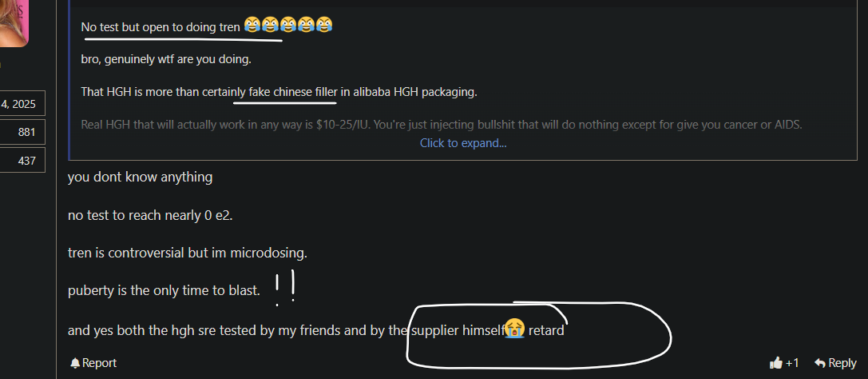Open the poster's avatar image
The image size is (868, 379).
pyautogui.click(x=14, y=22)
